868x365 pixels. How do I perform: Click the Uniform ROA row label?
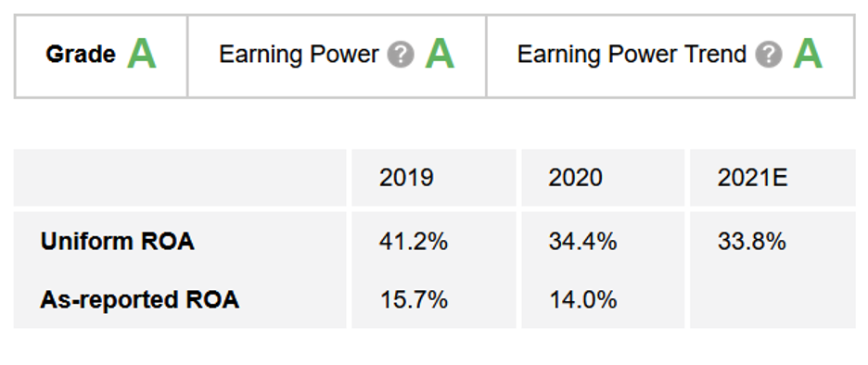coord(118,242)
